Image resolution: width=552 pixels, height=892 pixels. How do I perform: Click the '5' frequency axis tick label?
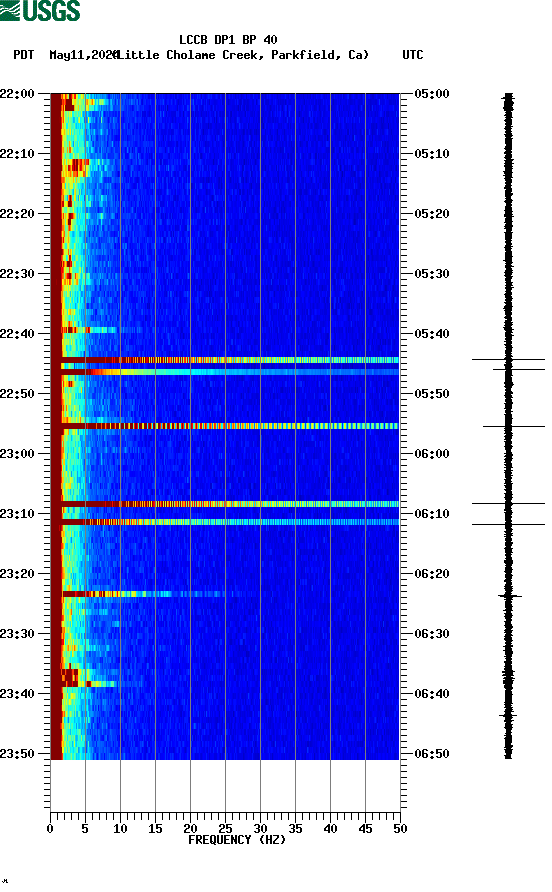click(85, 829)
